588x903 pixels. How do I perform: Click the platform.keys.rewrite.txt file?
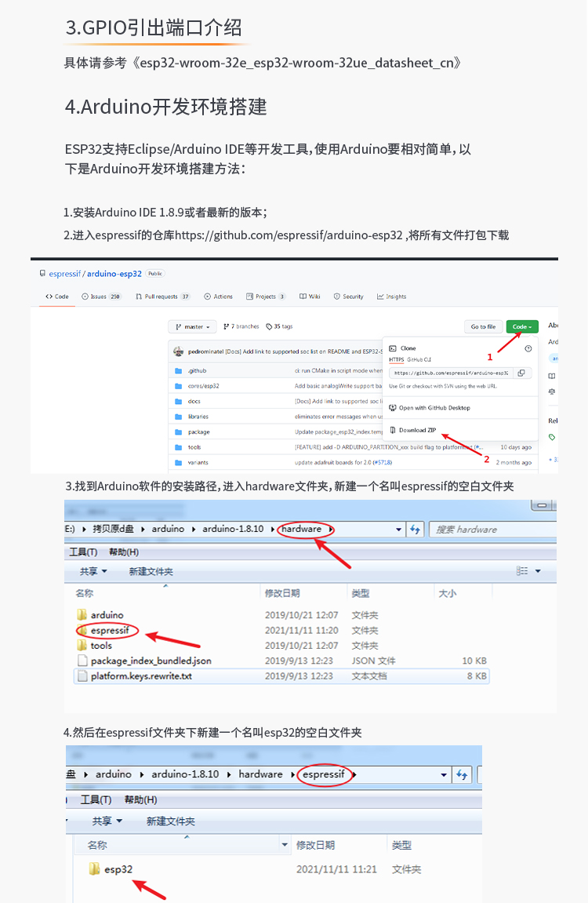point(140,676)
